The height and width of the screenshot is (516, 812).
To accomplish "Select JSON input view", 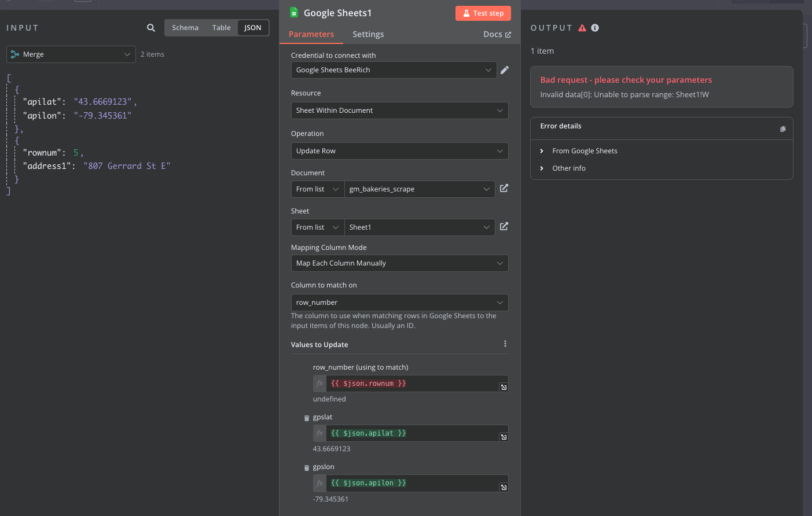I will click(253, 28).
